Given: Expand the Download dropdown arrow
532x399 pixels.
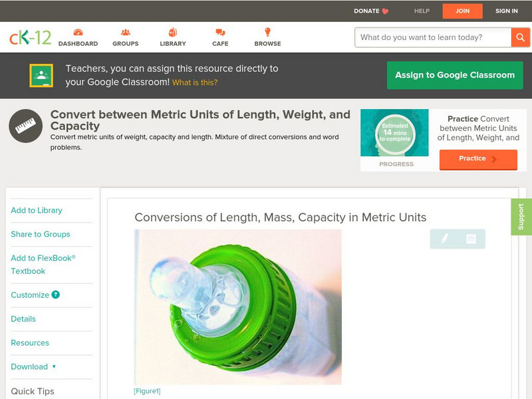Looking at the screenshot, I should [x=54, y=366].
